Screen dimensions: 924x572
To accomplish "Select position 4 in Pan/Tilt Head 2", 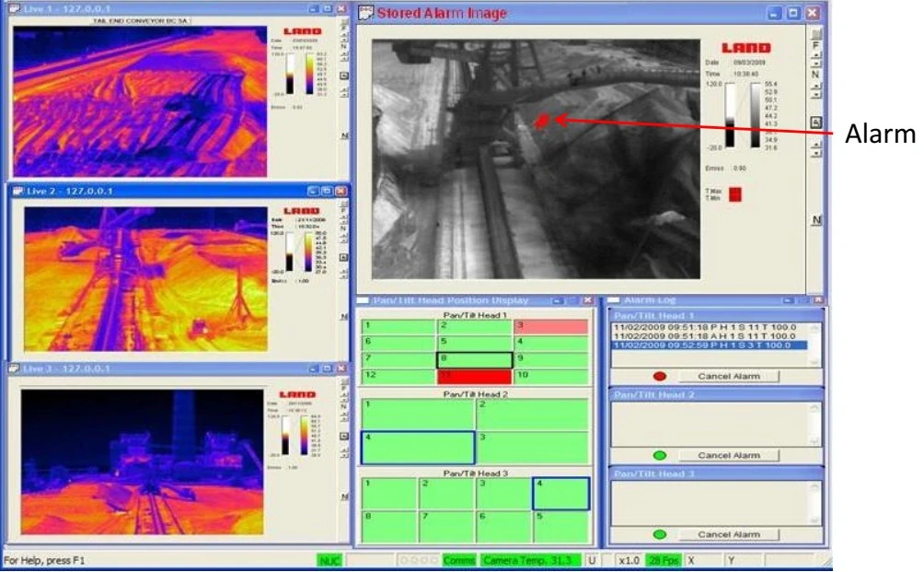I will (418, 448).
